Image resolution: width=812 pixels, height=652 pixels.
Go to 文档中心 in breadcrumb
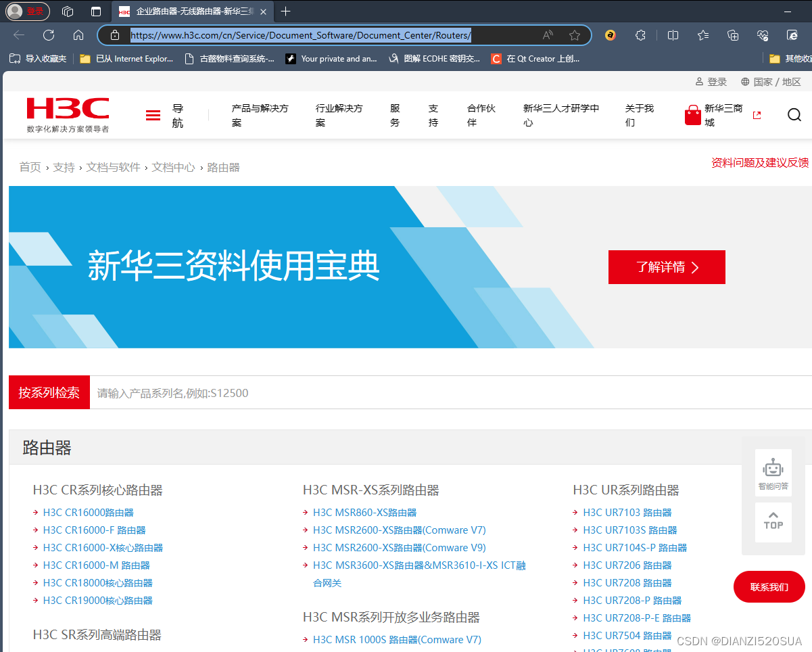point(173,167)
